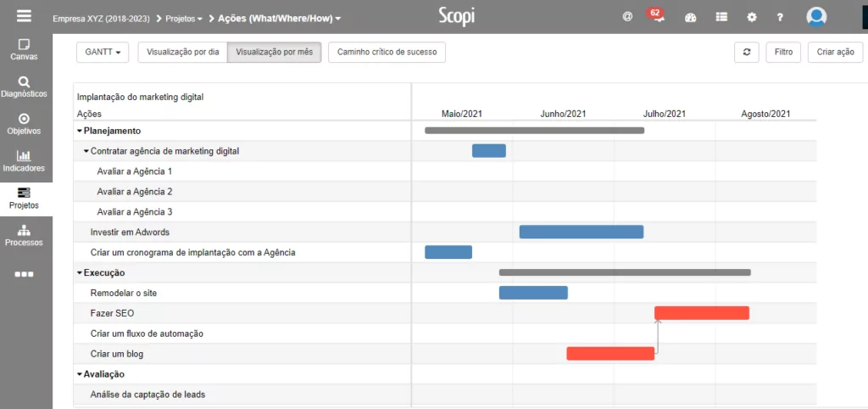Select Visualização por mês view
This screenshot has width=868, height=409.
[274, 52]
